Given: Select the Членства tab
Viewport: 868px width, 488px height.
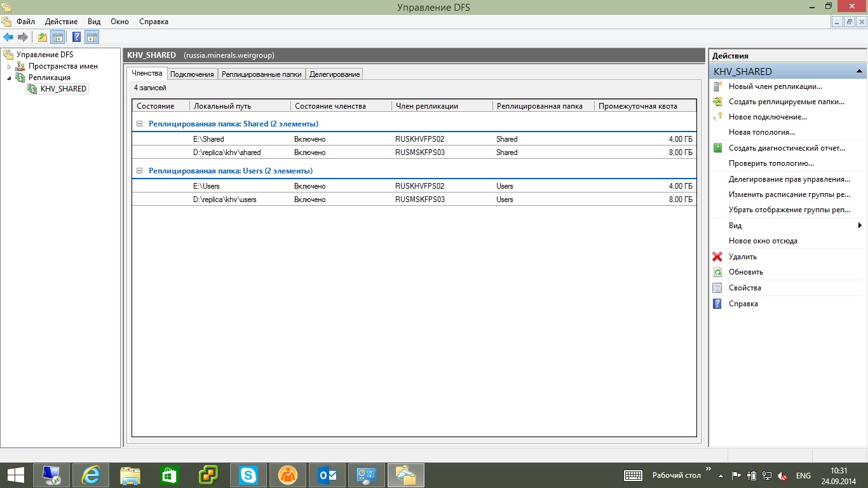Looking at the screenshot, I should pyautogui.click(x=147, y=74).
